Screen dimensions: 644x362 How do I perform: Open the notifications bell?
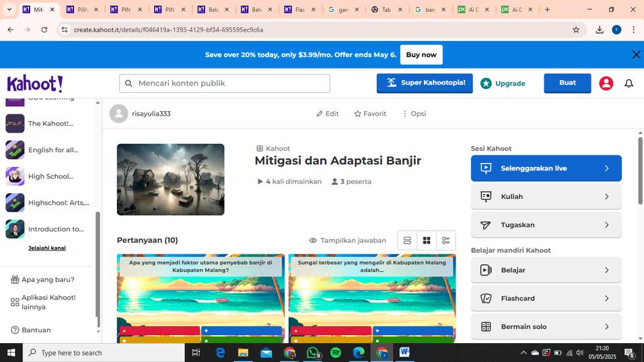coord(629,83)
